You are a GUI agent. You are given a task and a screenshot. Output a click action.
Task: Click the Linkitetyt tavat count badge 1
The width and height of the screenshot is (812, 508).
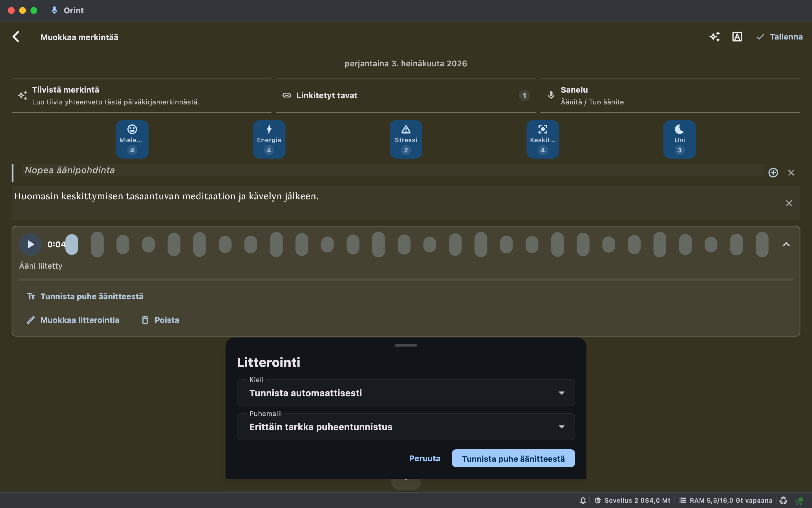click(524, 95)
